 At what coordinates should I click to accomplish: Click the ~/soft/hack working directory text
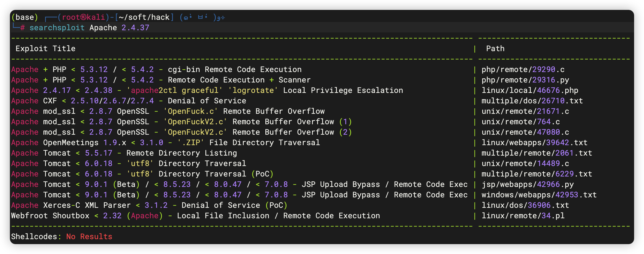click(145, 17)
